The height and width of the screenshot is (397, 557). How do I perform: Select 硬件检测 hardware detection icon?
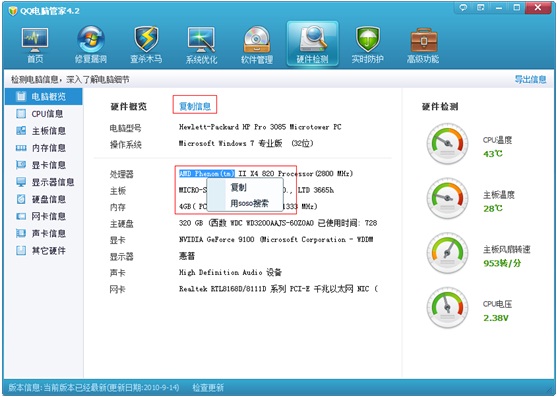click(x=312, y=44)
